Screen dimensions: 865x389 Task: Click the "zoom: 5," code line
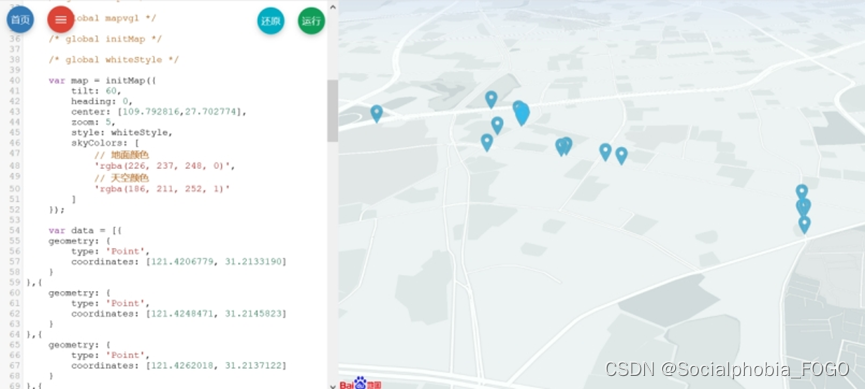pyautogui.click(x=93, y=122)
